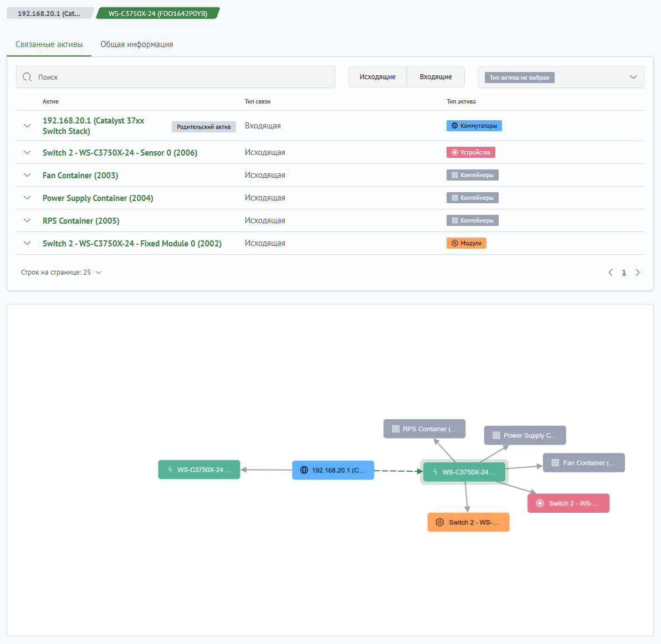Expand the Power Supply Container (2004) row
The image size is (661, 644).
[x=27, y=198]
